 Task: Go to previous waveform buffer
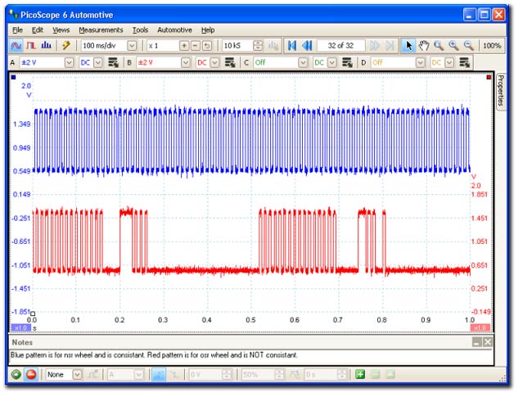307,46
